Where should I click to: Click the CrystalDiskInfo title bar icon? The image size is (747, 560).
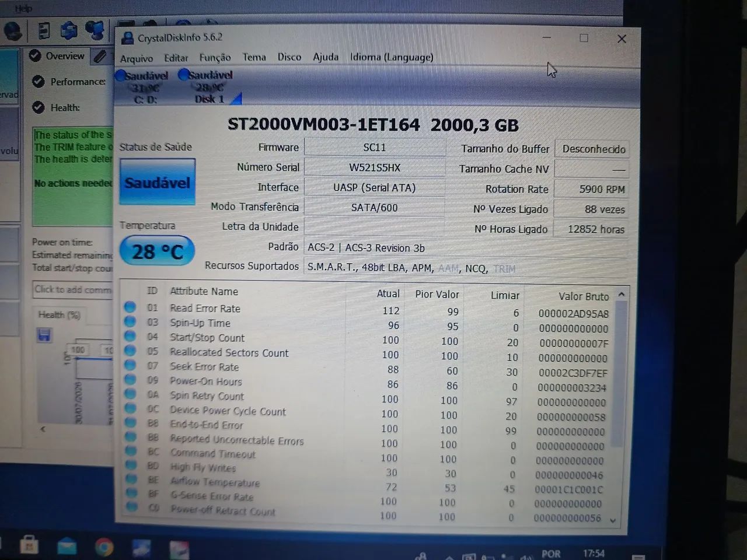[x=127, y=38]
